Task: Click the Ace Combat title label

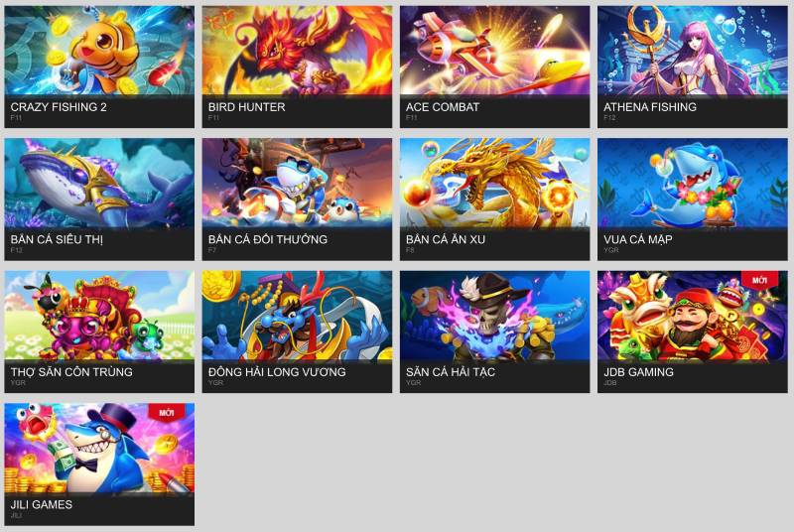Action: click(x=443, y=107)
